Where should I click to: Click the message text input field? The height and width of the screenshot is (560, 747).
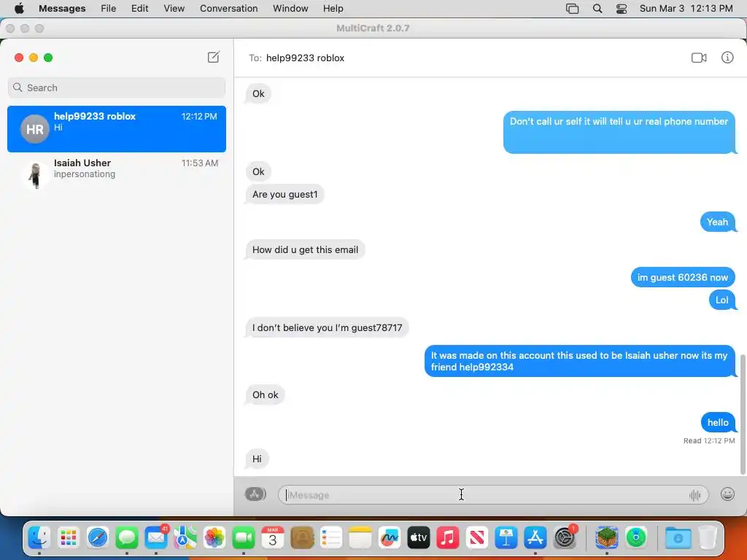tap(492, 495)
